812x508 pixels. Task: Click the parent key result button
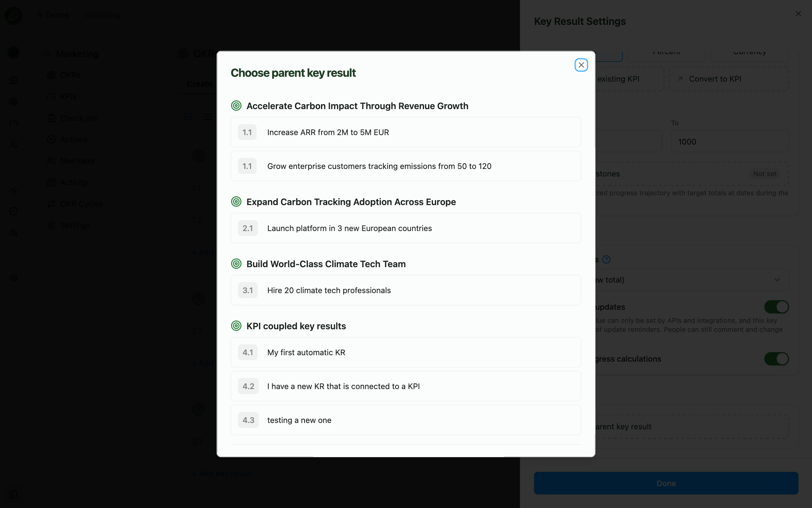(692, 427)
